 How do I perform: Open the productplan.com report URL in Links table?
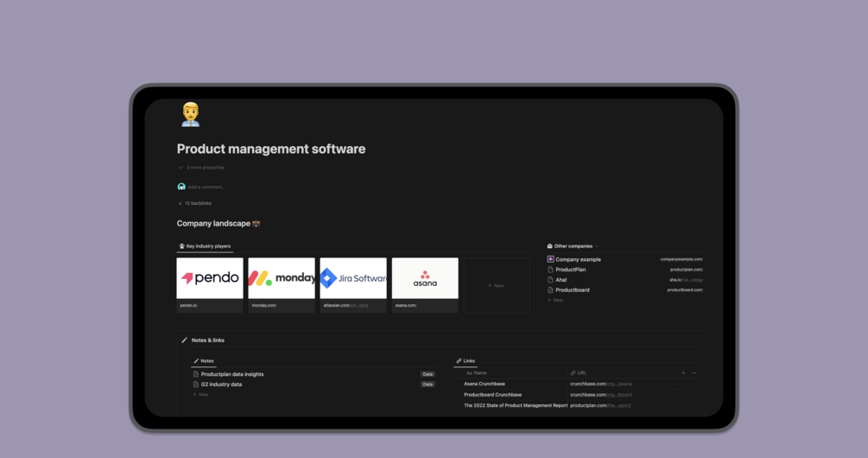tap(600, 405)
